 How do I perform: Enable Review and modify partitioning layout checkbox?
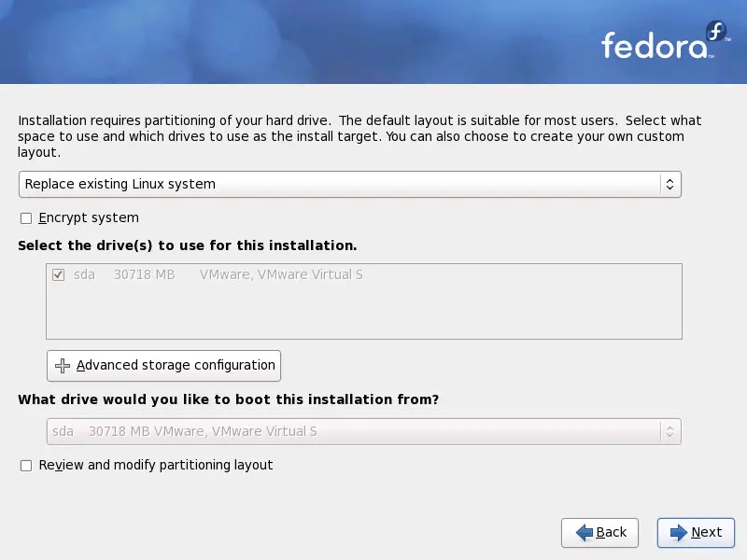coord(26,465)
